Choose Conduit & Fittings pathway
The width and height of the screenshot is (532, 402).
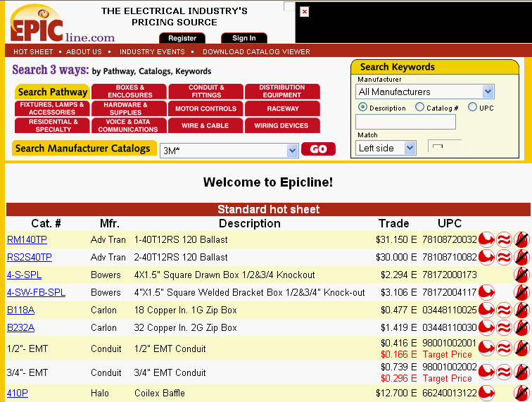(x=206, y=92)
